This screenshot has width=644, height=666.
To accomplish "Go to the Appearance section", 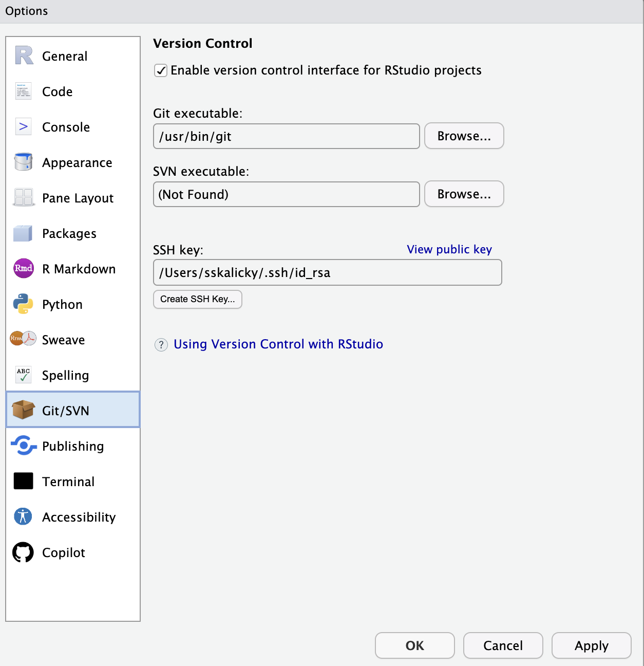I will coord(77,162).
